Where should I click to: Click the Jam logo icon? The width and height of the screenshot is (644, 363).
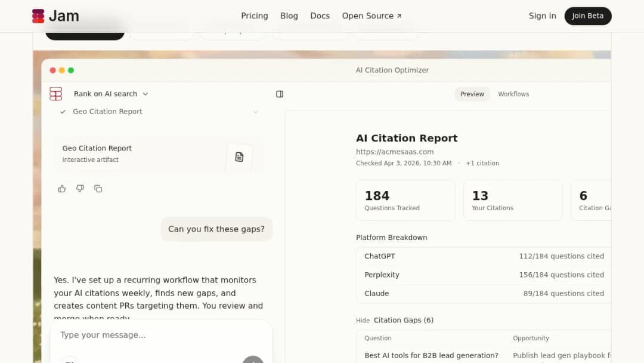(x=38, y=16)
